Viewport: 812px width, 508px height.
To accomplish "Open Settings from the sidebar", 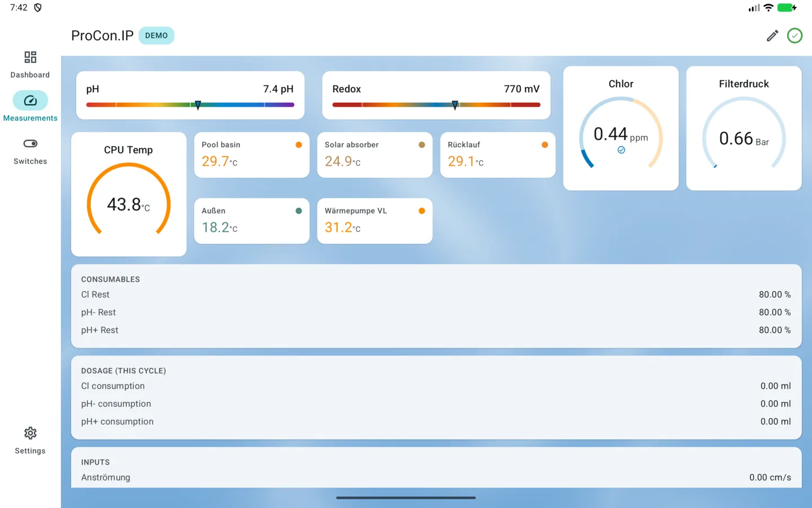I will pos(30,441).
